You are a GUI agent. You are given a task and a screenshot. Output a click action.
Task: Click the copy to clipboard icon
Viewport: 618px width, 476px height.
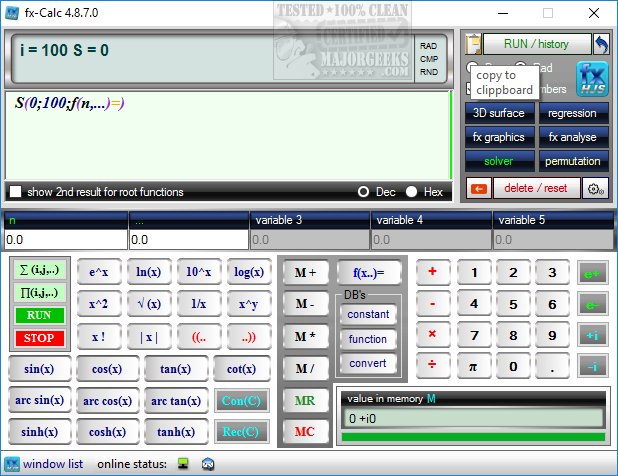(x=473, y=44)
